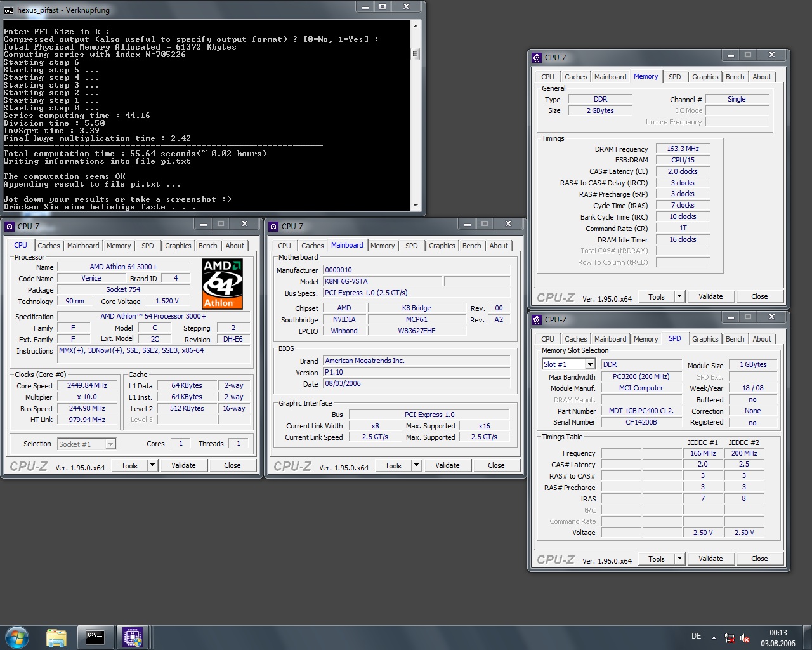Open Socket #1 selection dropdown
This screenshot has width=812, height=650.
pos(110,444)
